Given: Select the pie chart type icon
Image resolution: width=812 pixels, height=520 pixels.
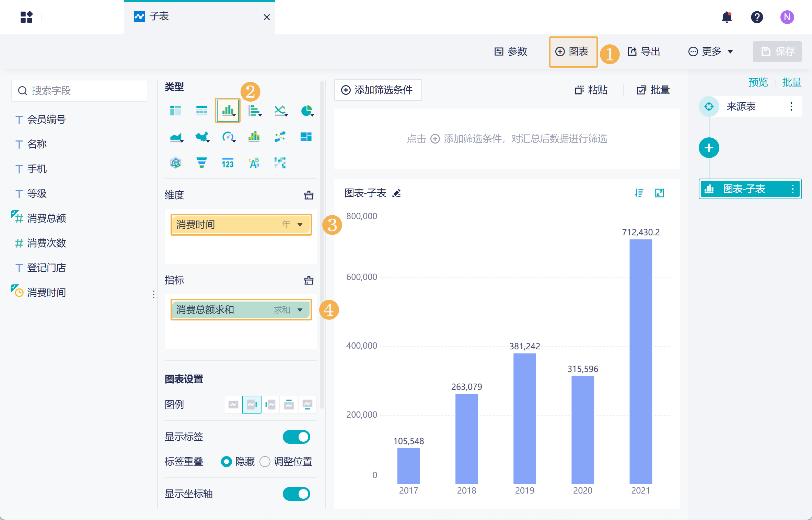Looking at the screenshot, I should 306,111.
